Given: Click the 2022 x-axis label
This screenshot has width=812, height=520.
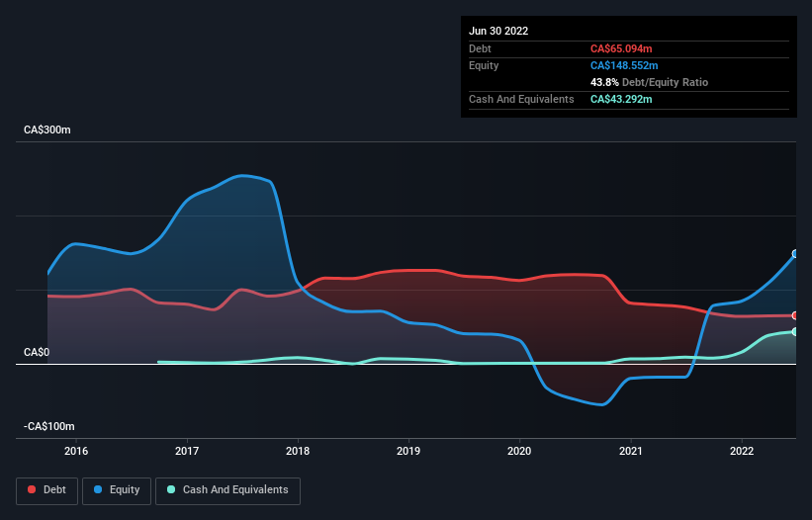Looking at the screenshot, I should pyautogui.click(x=742, y=451).
